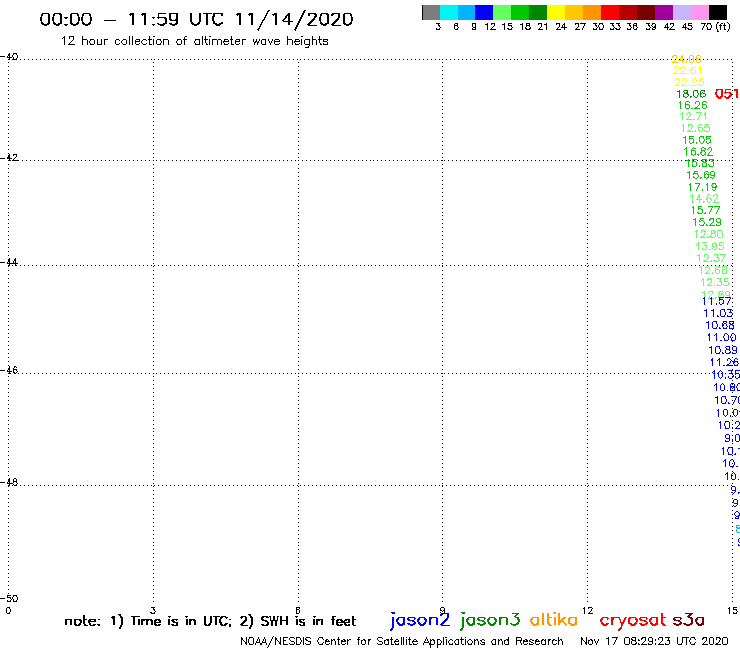Click the cyan swatch in the wave-height legend
Image resolution: width=740 pixels, height=650 pixels.
[449, 12]
